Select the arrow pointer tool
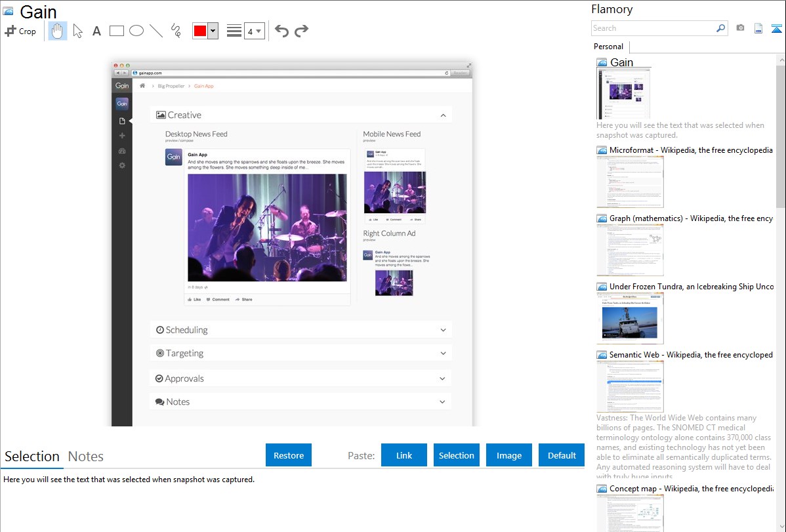This screenshot has width=786, height=532. [x=77, y=31]
